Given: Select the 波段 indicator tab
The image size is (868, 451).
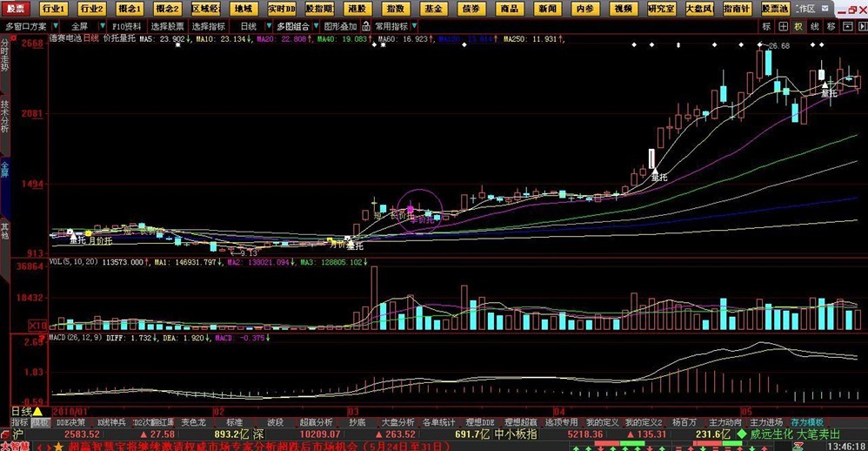Looking at the screenshot, I should pyautogui.click(x=275, y=422).
